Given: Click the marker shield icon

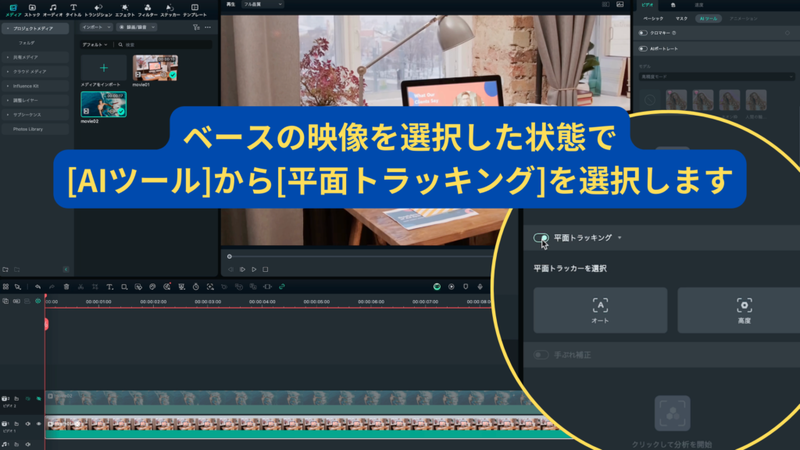Looking at the screenshot, I should click(x=466, y=287).
